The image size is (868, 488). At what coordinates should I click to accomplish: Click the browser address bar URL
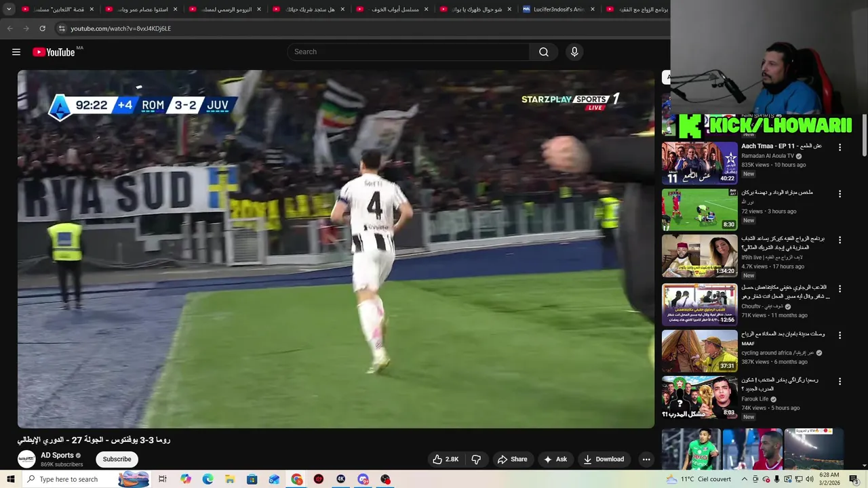(121, 28)
